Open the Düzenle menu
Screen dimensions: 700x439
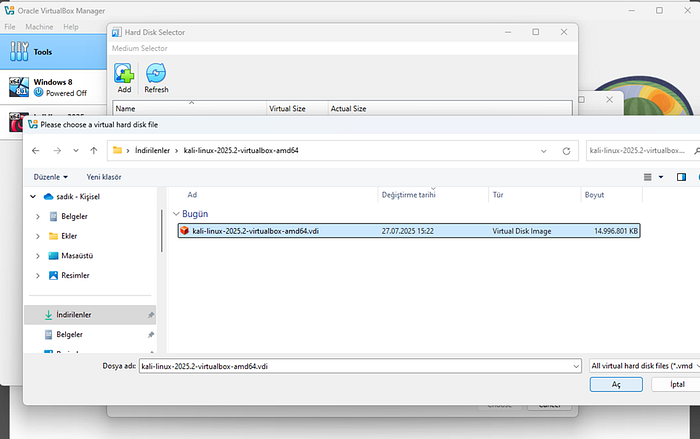click(x=50, y=177)
